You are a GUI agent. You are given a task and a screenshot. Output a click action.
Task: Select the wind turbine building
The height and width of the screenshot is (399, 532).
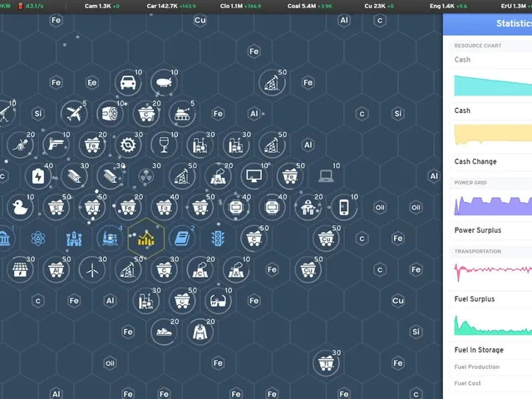(x=92, y=269)
